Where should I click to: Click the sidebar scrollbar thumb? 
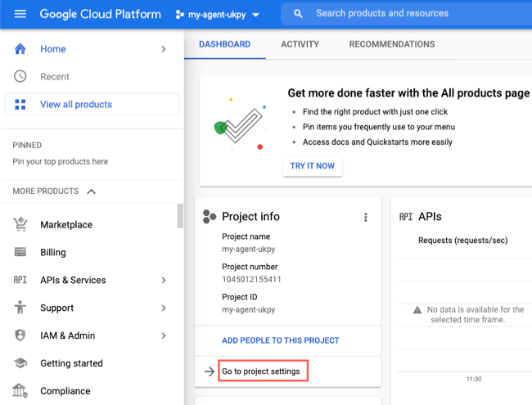[180, 216]
